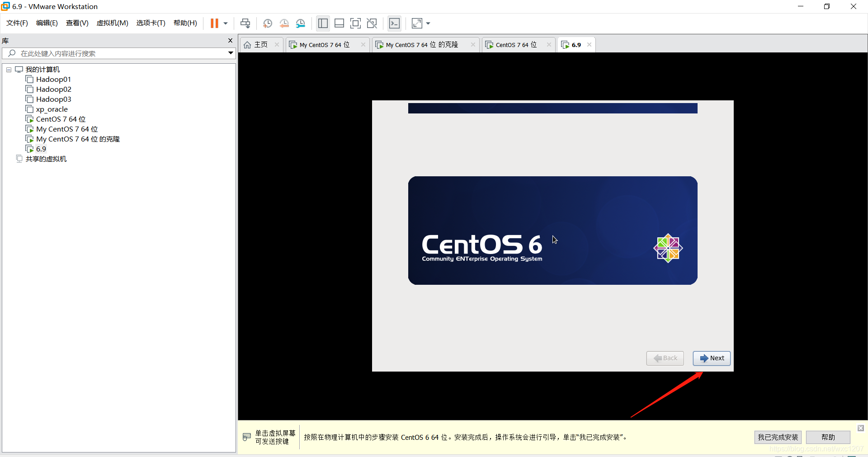Viewport: 868px width, 457px height.
Task: Click Back in the CentOS installer
Action: (x=665, y=358)
